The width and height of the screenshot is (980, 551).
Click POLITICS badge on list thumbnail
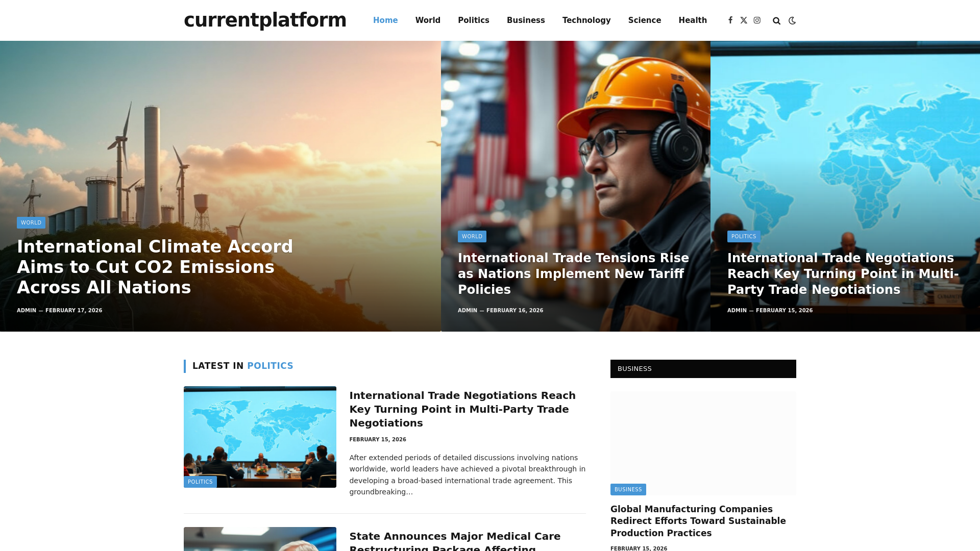200,482
